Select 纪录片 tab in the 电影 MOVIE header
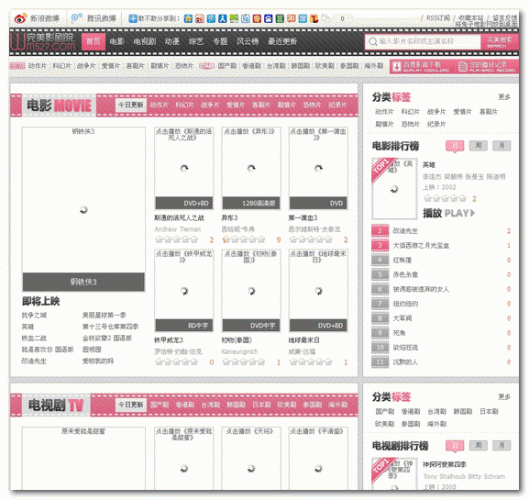529x500 pixels. coord(337,105)
